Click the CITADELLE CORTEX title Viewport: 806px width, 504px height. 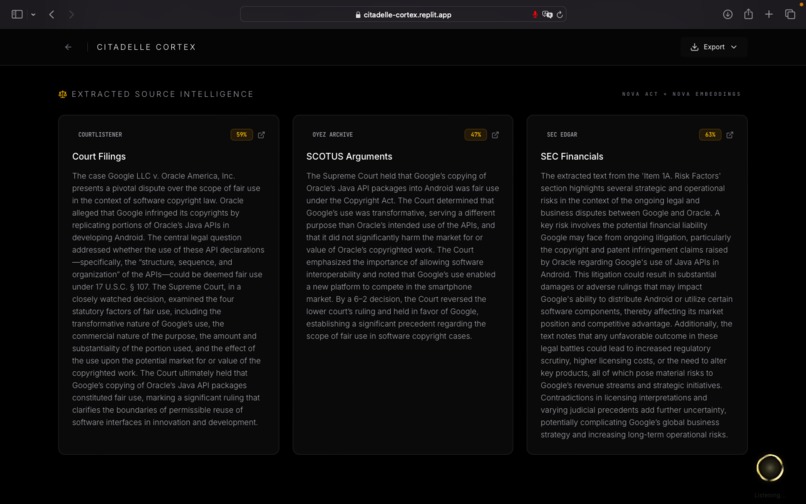pyautogui.click(x=146, y=47)
